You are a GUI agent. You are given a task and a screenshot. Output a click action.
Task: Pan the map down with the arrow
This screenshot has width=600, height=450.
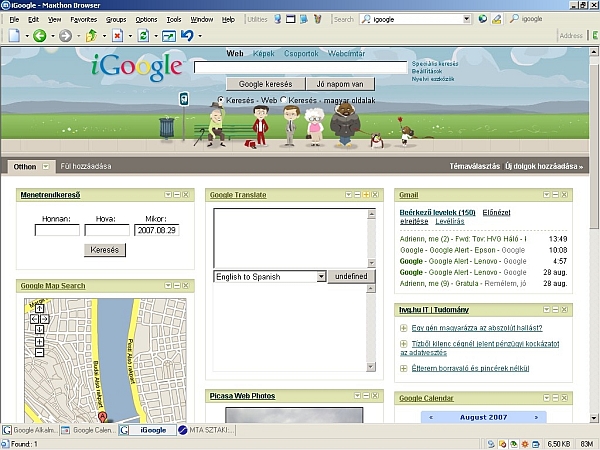(x=39, y=329)
